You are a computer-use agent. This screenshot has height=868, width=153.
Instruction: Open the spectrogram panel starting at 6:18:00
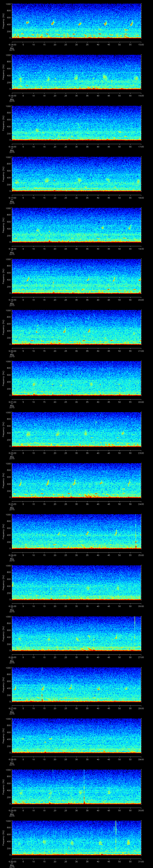tap(77, 225)
